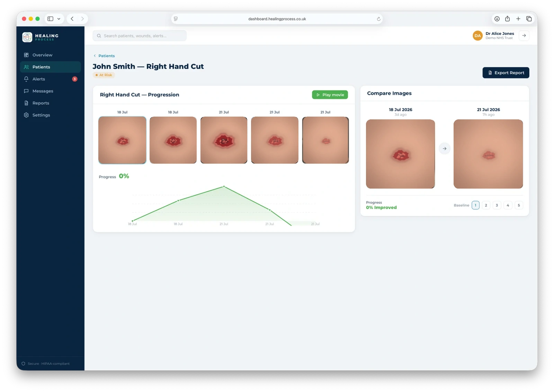Click the search magnifier icon
554x392 pixels.
click(99, 36)
